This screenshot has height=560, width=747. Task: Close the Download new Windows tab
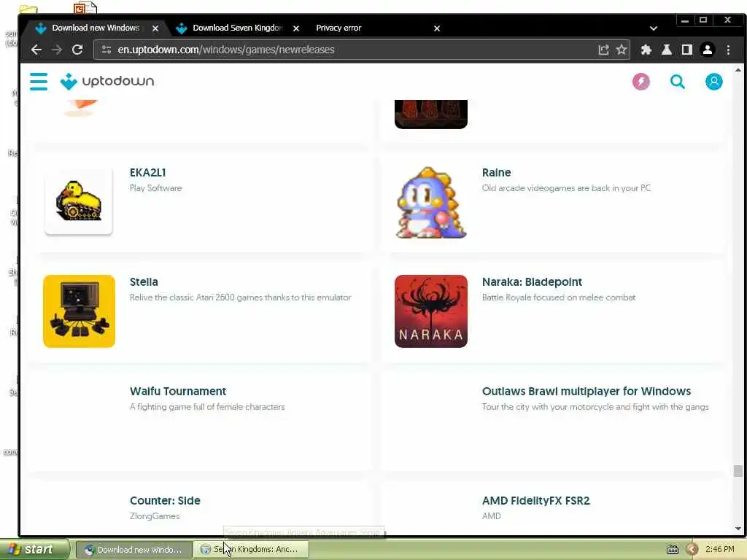point(155,28)
